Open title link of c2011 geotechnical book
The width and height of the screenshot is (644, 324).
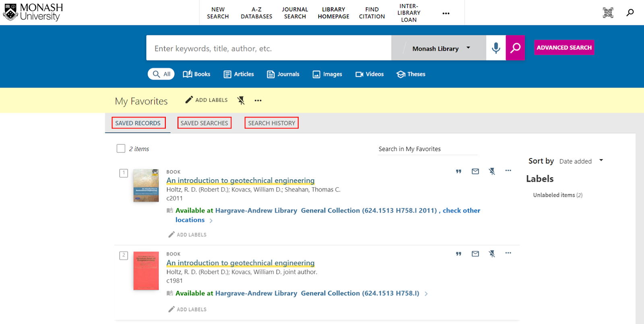coord(241,180)
